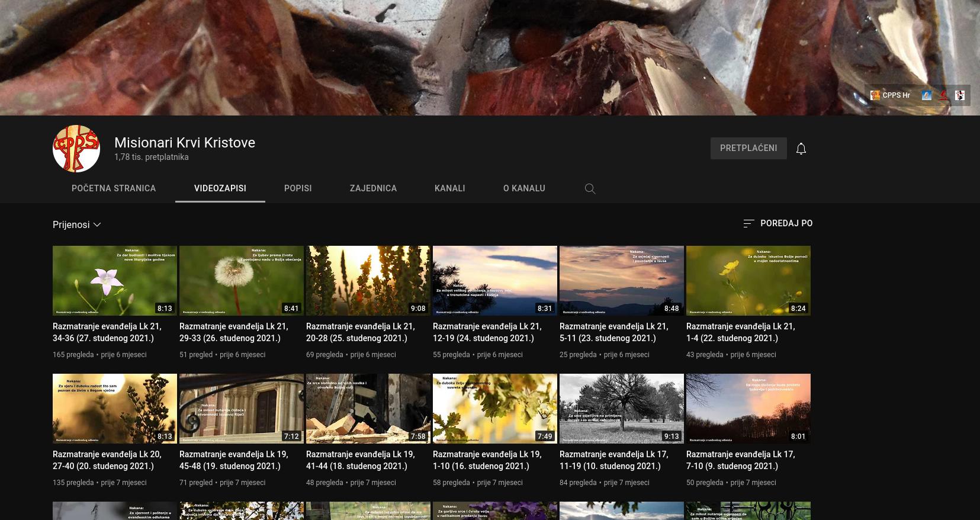The height and width of the screenshot is (520, 980).
Task: Open title Lk 19, 41-44 (18. studenog 2021.)
Action: coord(361,460)
